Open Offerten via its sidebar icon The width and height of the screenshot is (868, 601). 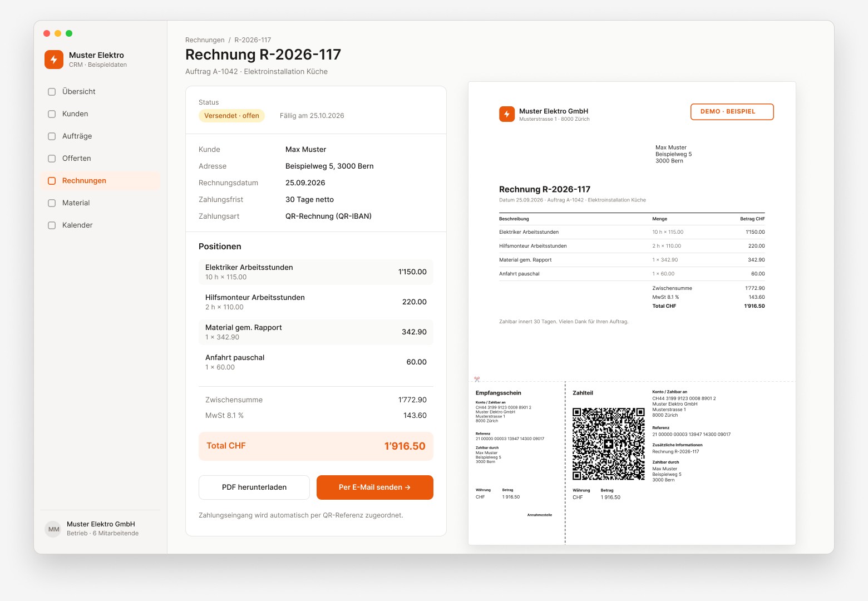pos(52,159)
